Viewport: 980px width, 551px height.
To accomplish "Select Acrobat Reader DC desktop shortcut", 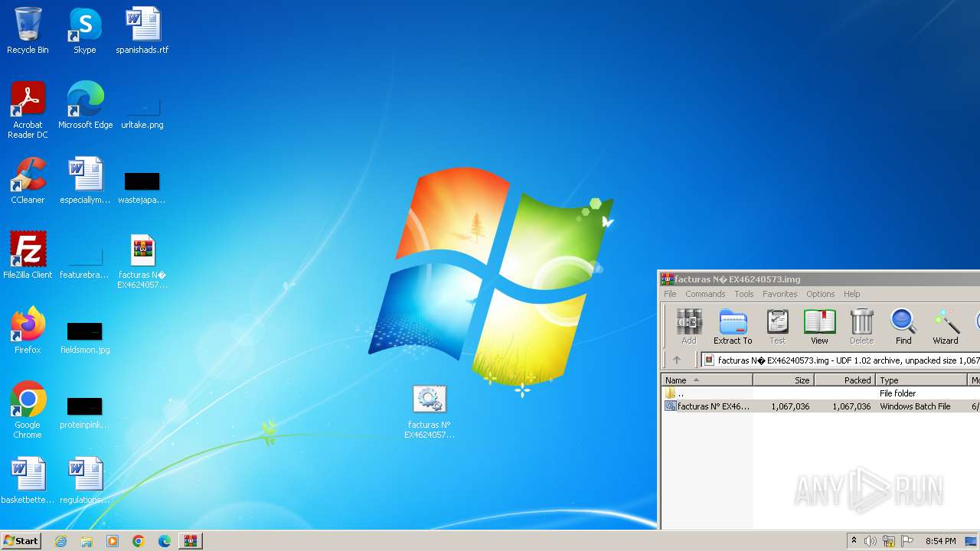I will coord(28,110).
